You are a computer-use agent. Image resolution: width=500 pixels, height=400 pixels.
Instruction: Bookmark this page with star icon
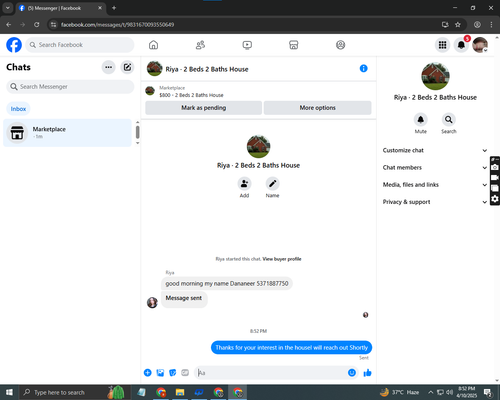458,25
